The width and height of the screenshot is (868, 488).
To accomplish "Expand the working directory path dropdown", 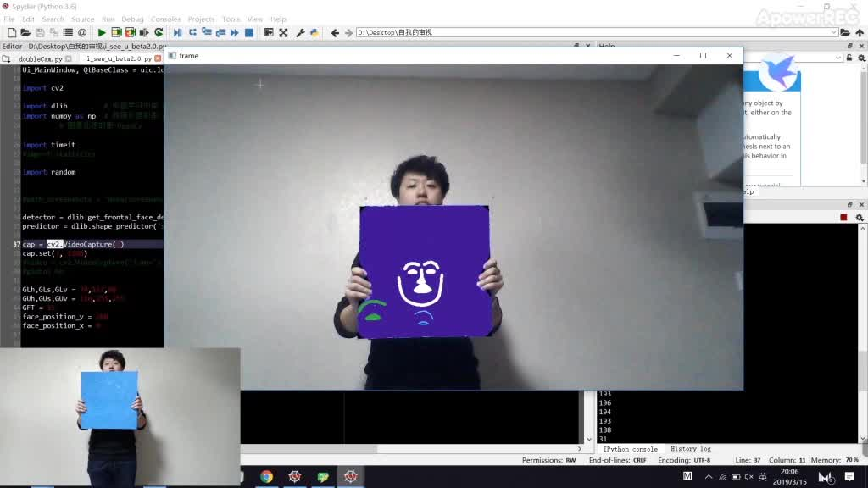I will tap(833, 33).
